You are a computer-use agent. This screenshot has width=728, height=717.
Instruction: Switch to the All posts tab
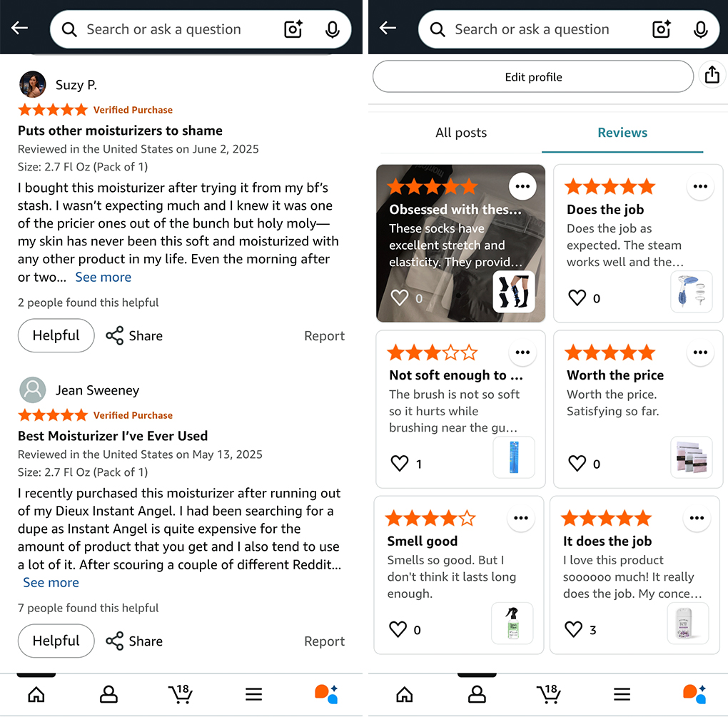click(461, 133)
